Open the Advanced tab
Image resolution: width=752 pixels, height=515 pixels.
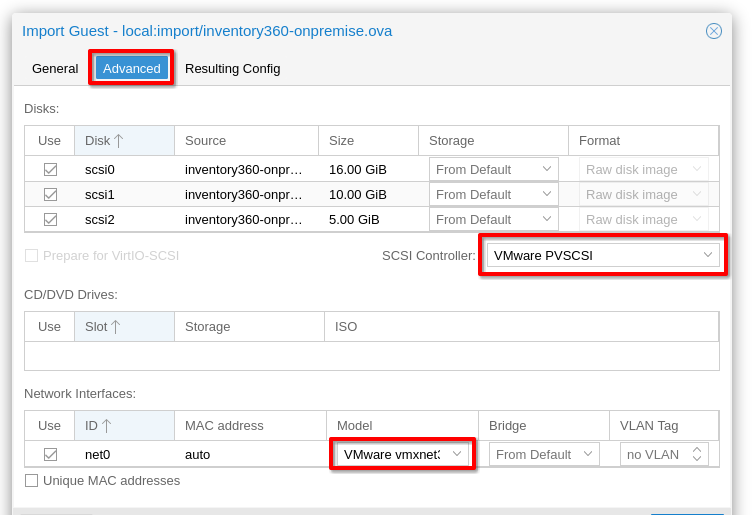point(131,68)
